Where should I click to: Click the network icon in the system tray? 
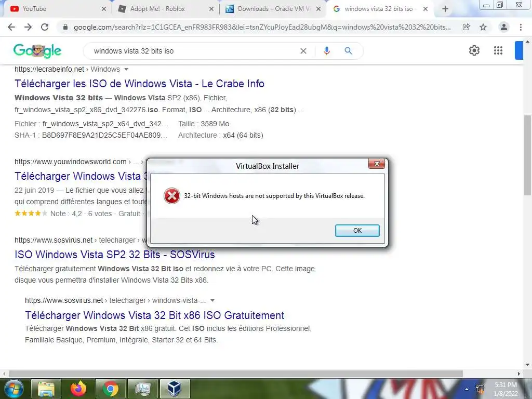480,389
